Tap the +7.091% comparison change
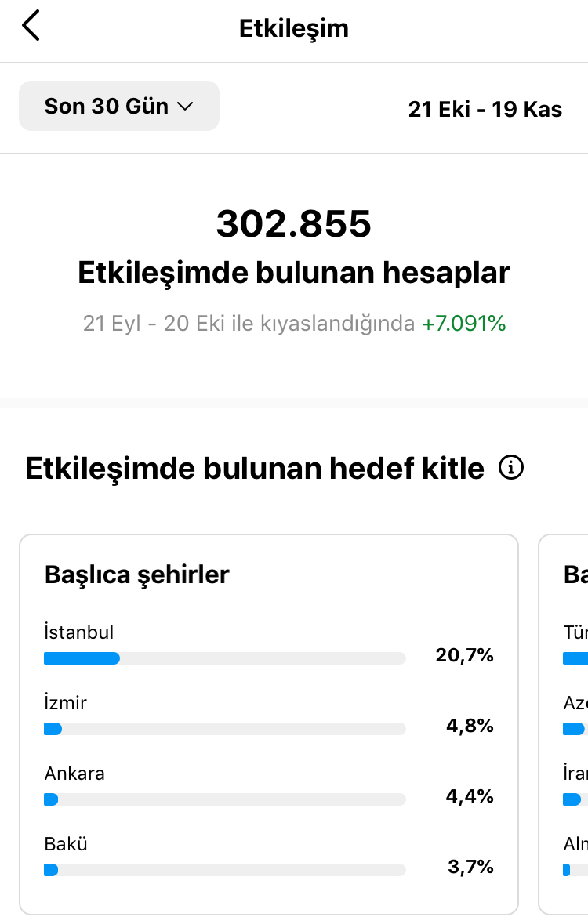This screenshot has height=924, width=588. click(464, 324)
